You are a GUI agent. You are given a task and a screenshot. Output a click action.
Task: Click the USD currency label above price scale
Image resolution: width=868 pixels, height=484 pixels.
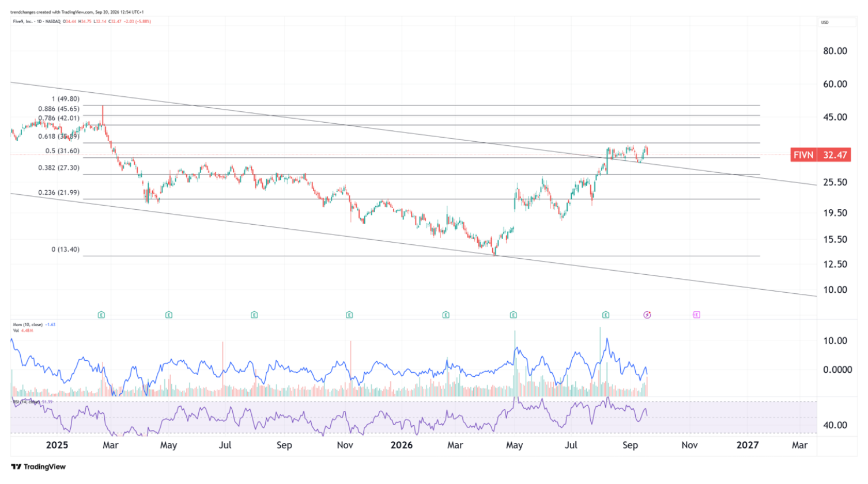click(825, 22)
